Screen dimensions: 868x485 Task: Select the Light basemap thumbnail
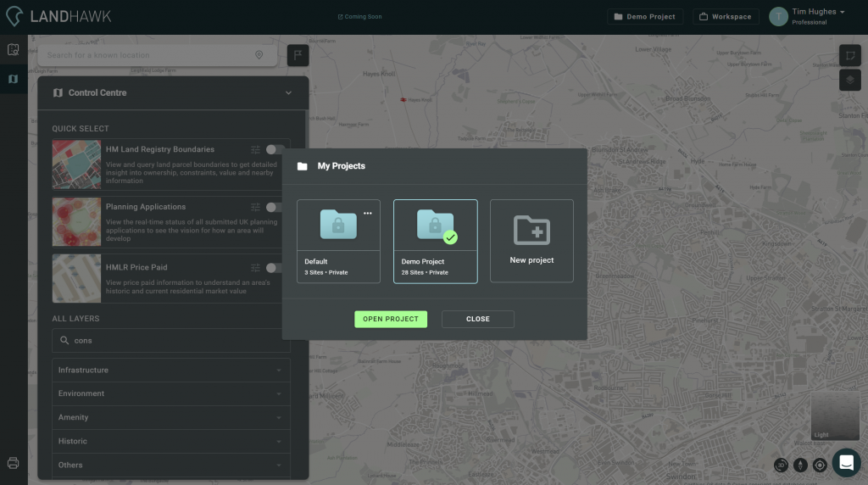pos(834,416)
